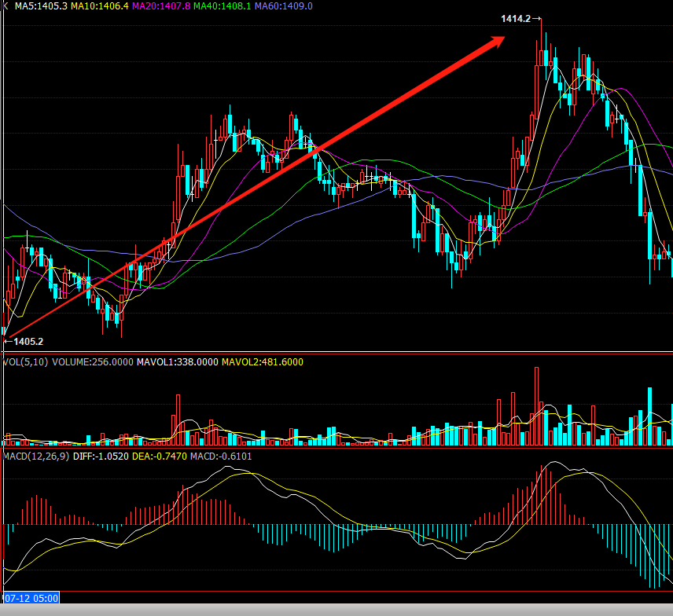Click the VOLUME:256.0000 value
Image resolution: width=673 pixels, height=616 pixels.
93,361
